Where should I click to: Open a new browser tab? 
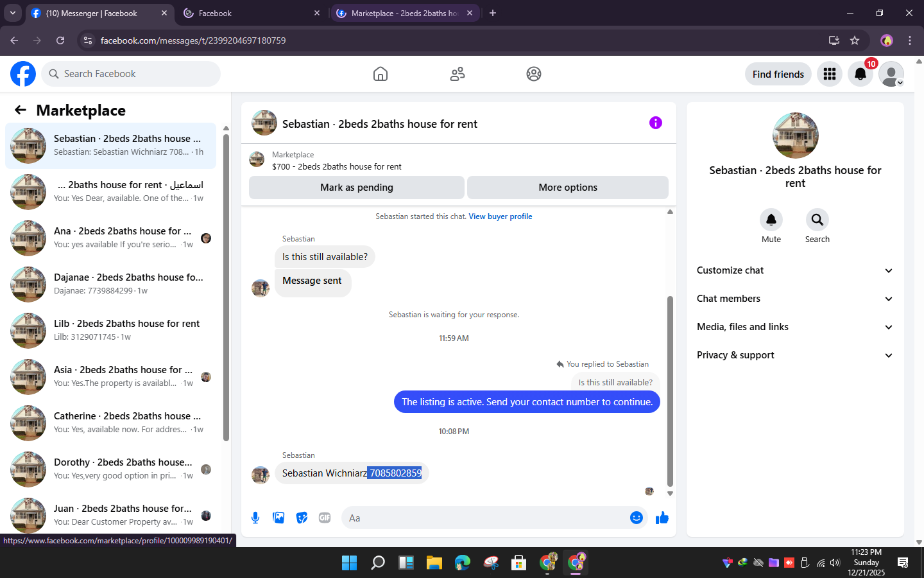493,13
